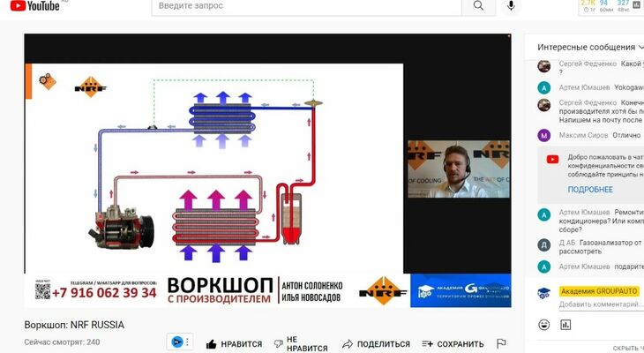Follow the 'ПОДРОБНЕЕ' link in chat notice

coord(590,190)
